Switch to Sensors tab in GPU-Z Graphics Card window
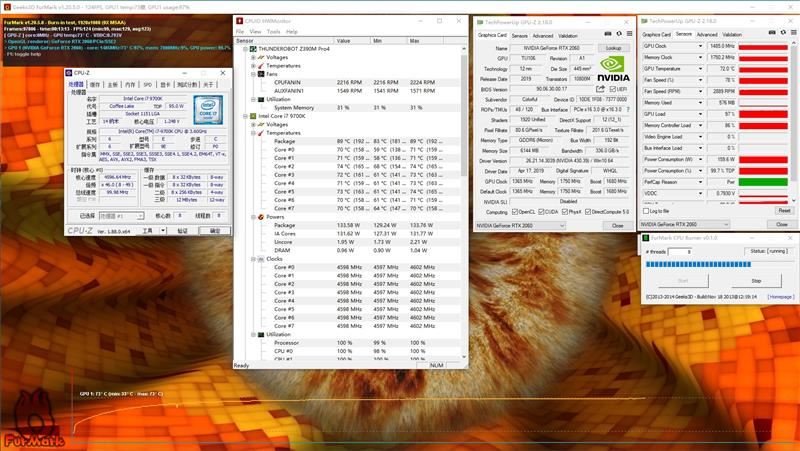 click(519, 36)
